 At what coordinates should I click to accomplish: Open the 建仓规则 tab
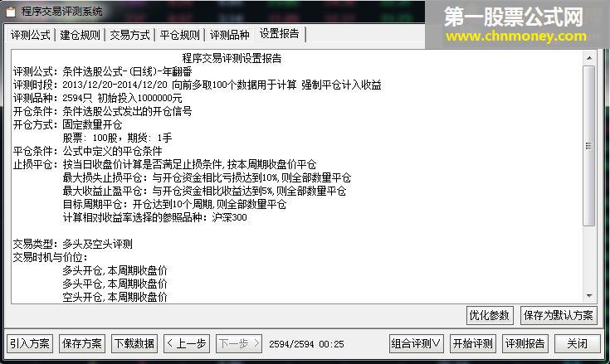point(80,35)
